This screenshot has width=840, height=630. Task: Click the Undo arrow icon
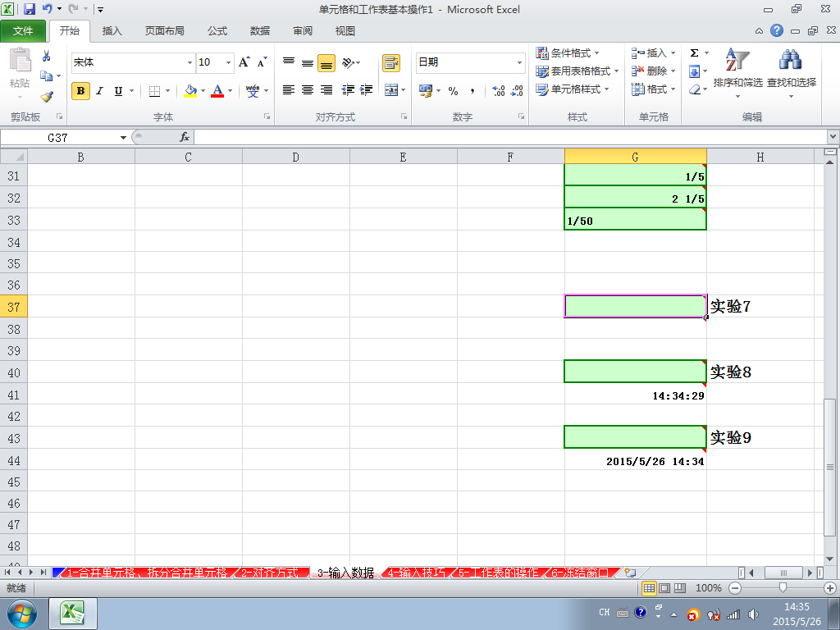coord(47,9)
